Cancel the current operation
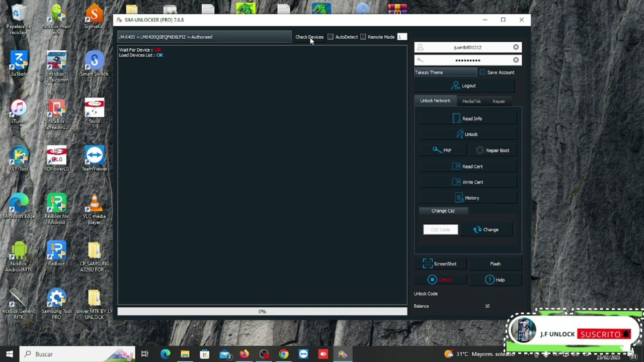The height and width of the screenshot is (362, 644). click(440, 280)
